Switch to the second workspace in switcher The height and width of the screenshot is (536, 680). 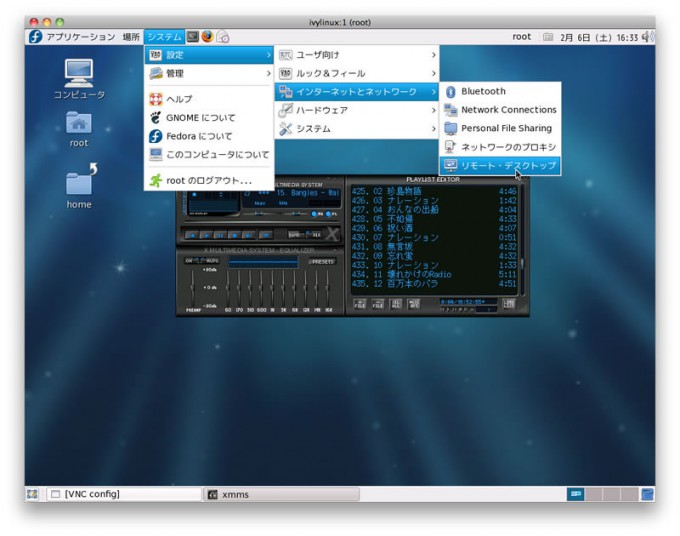[593, 494]
